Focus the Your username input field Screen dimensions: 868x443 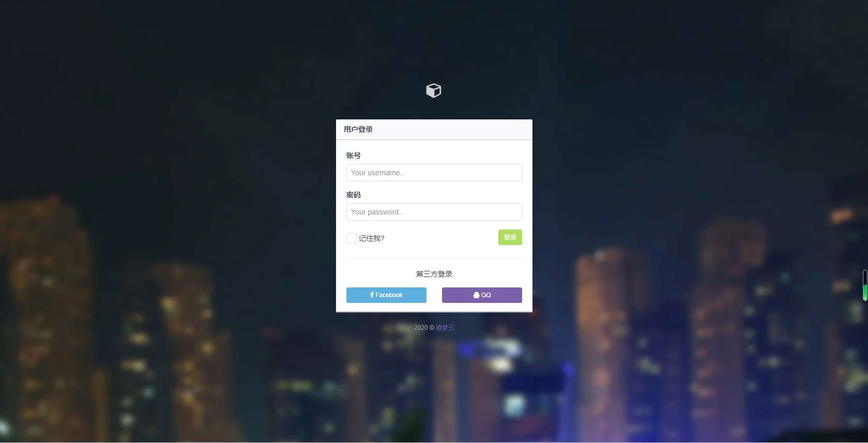434,173
